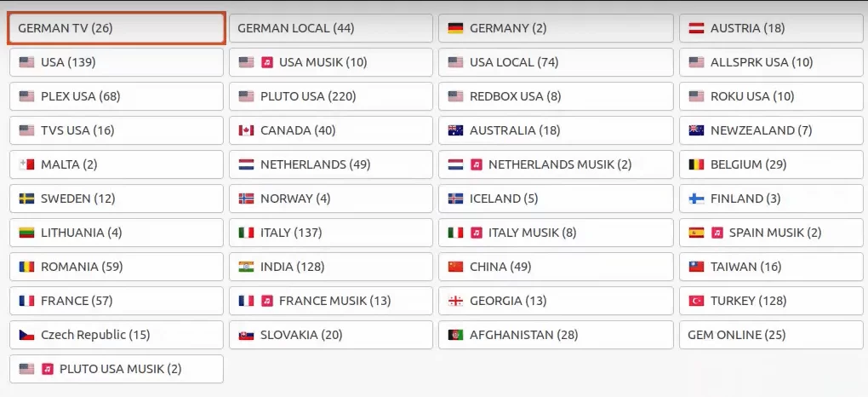Viewport: 868px width, 397px height.
Task: Click the music note icon for ITALY MUSIK
Action: [x=477, y=233]
